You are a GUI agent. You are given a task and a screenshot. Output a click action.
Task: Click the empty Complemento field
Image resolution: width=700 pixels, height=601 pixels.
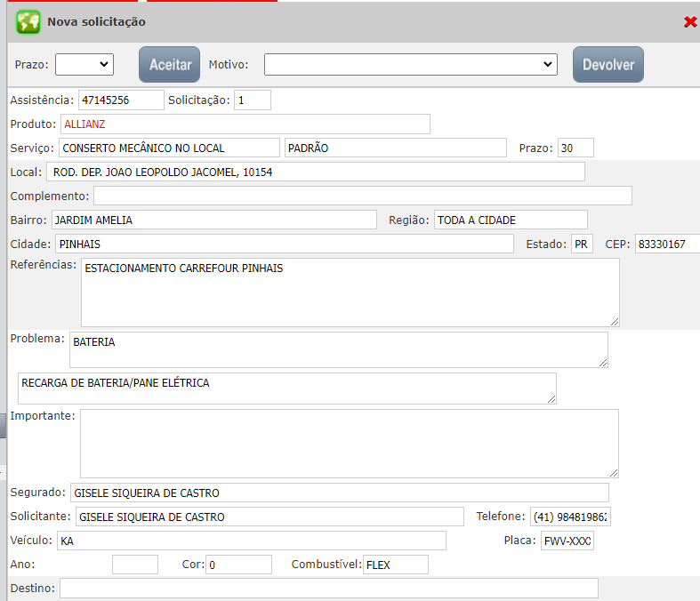pos(362,196)
